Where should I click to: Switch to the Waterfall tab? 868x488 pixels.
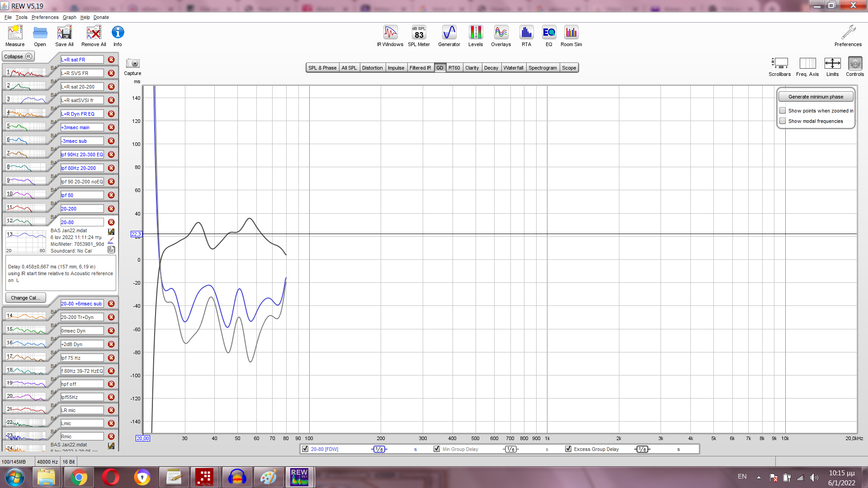pyautogui.click(x=513, y=68)
